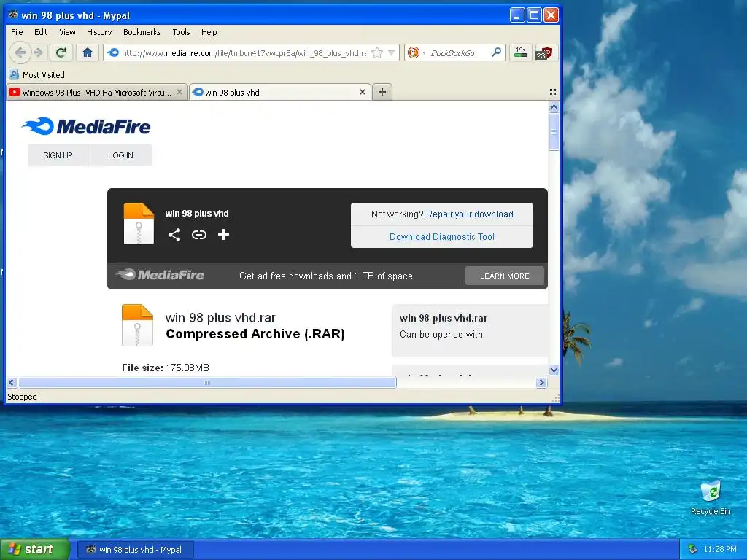This screenshot has width=747, height=560.
Task: Click the horizontal scrollbar right arrow
Action: [541, 382]
